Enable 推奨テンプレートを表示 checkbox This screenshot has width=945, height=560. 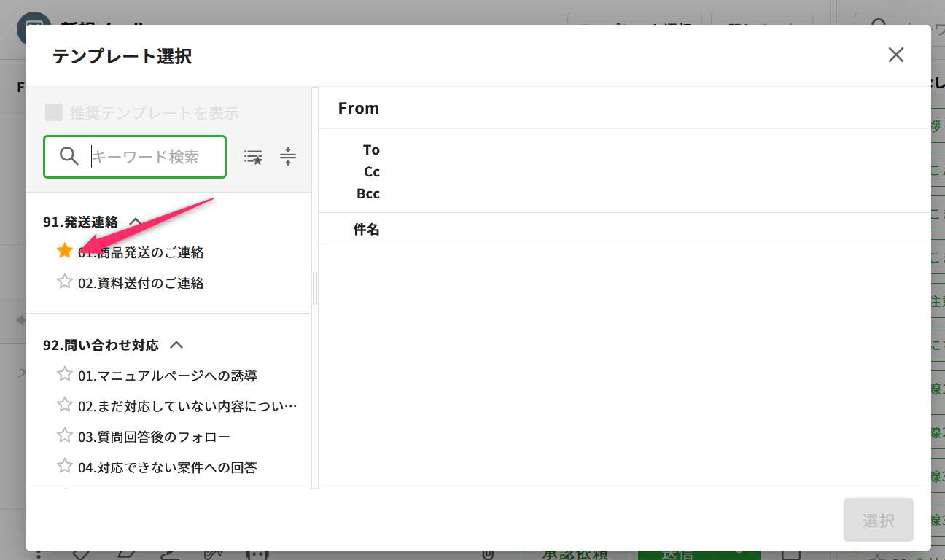tap(54, 112)
